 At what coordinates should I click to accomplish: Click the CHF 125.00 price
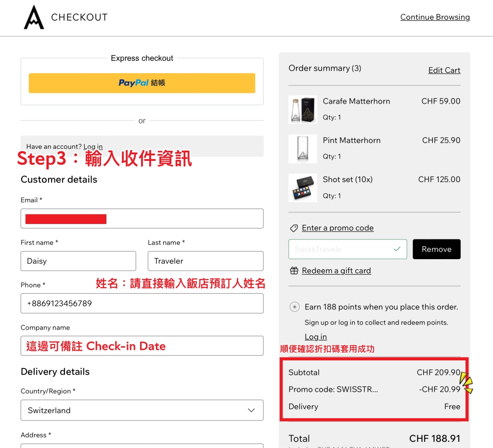pos(439,179)
